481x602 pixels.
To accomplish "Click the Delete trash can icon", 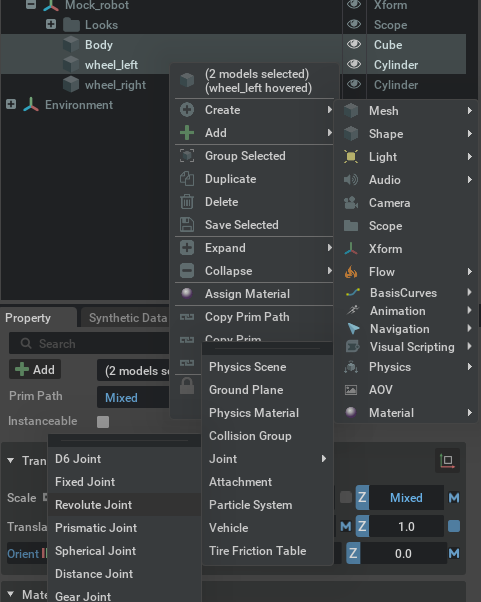I will [x=187, y=202].
